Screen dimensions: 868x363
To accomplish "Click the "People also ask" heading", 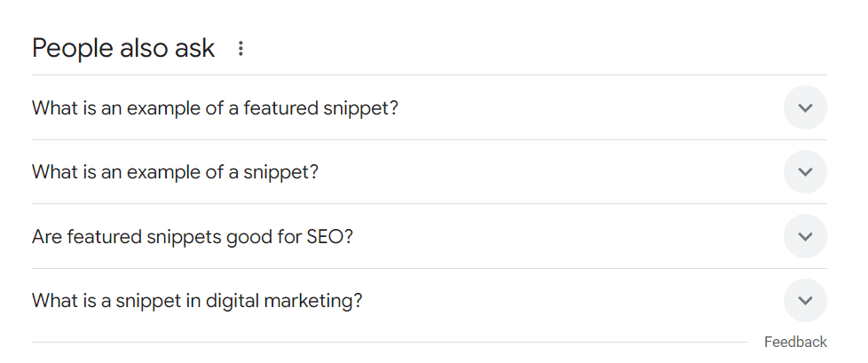I will (x=122, y=49).
